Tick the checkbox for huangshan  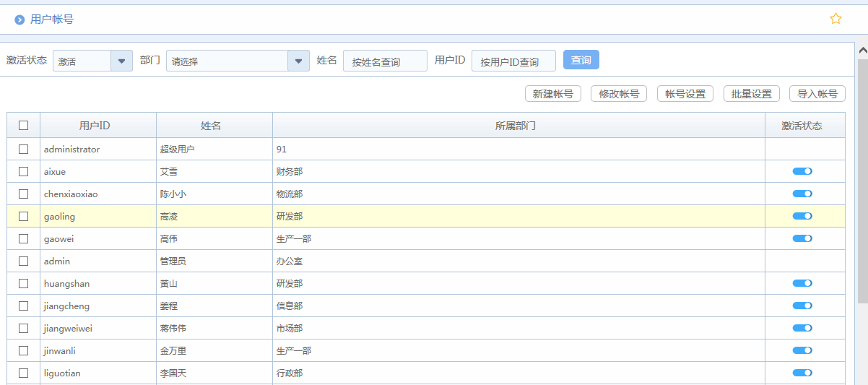click(24, 283)
